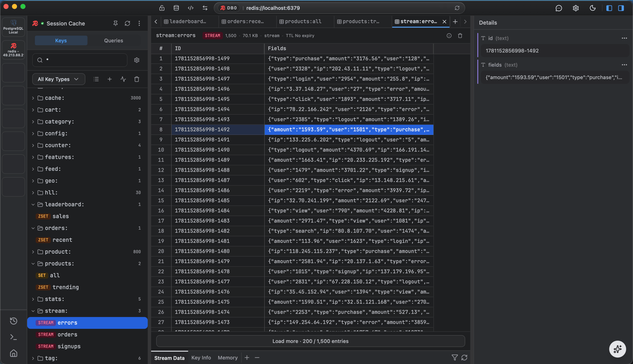Open the code view icon in the title bar
The width and height of the screenshot is (633, 364).
click(191, 8)
